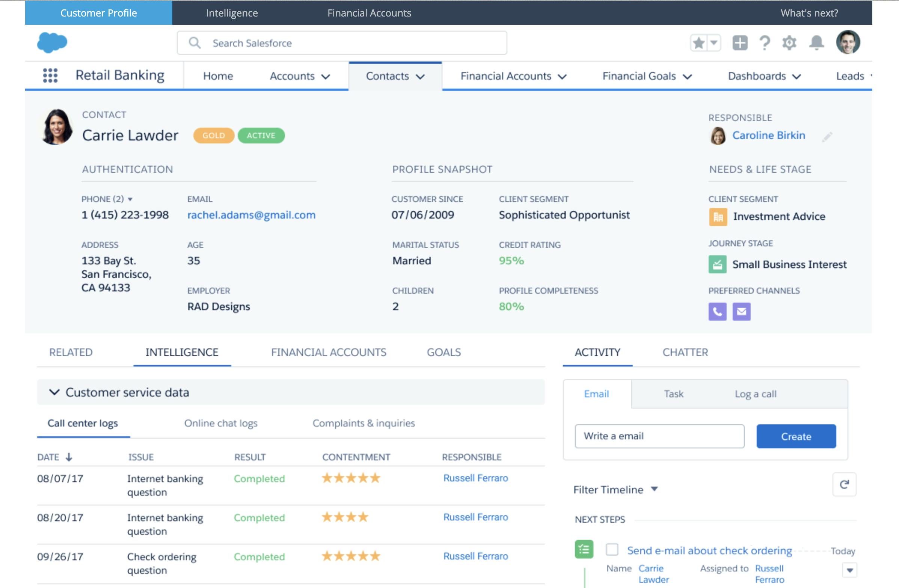Switch to the CHATTER tab
This screenshot has width=899, height=588.
tap(685, 352)
